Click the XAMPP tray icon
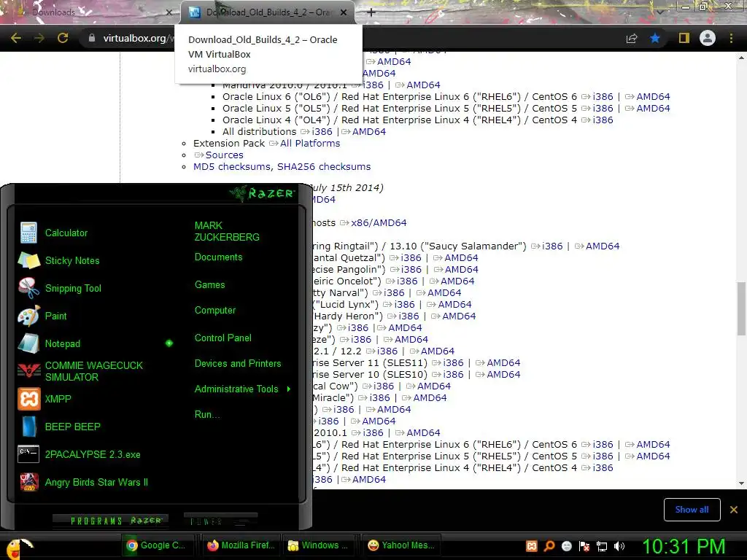 point(532,546)
